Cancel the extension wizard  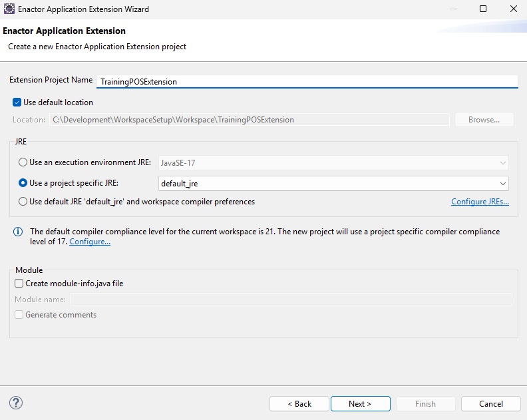(490, 404)
